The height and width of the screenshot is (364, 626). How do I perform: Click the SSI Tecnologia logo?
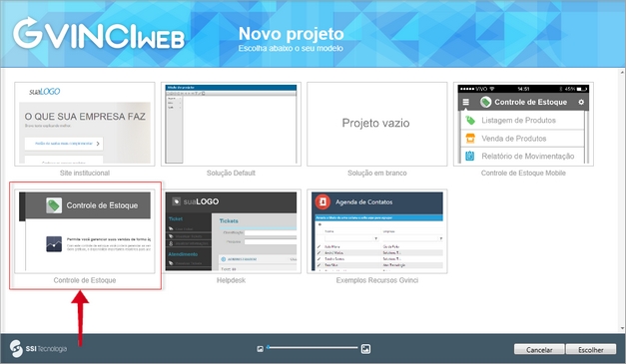[38, 348]
